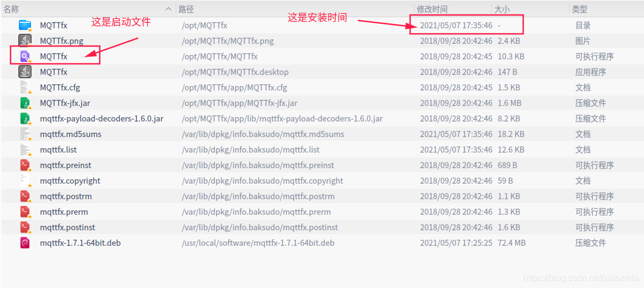Screen dimensions: 644x288
Task: Click the /opt/MQTTfx/MQTTfx.png path
Action: point(228,41)
